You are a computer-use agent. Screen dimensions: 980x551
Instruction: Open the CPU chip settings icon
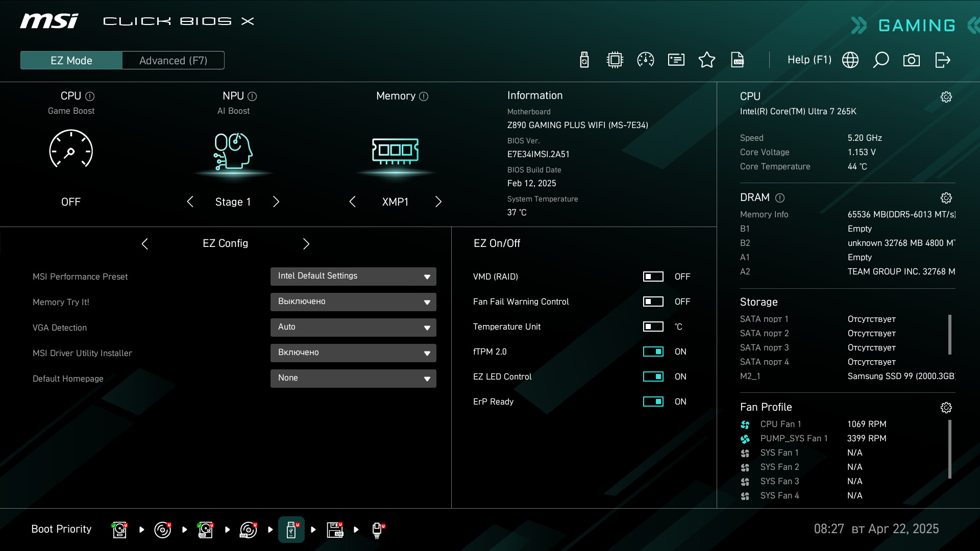[x=615, y=60]
